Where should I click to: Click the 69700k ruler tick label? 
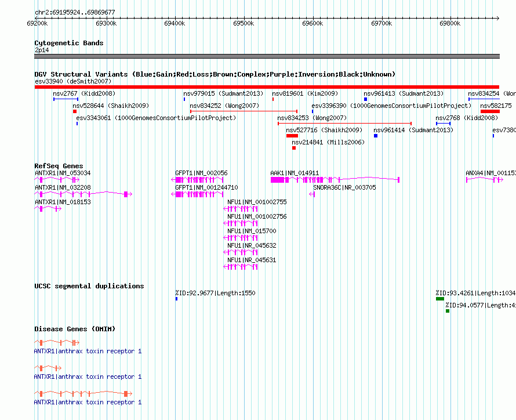click(x=381, y=23)
